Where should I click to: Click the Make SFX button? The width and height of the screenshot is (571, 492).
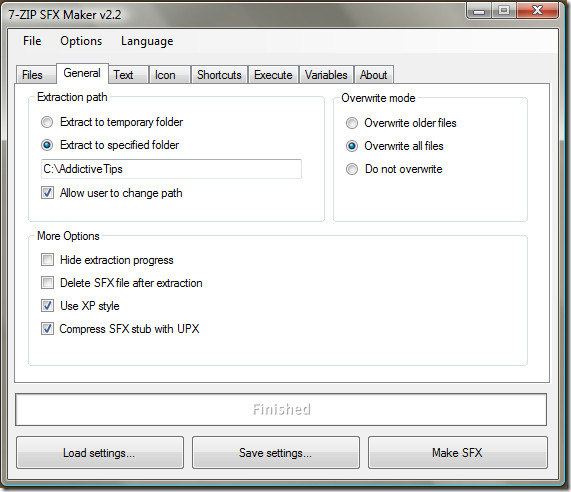pos(457,453)
